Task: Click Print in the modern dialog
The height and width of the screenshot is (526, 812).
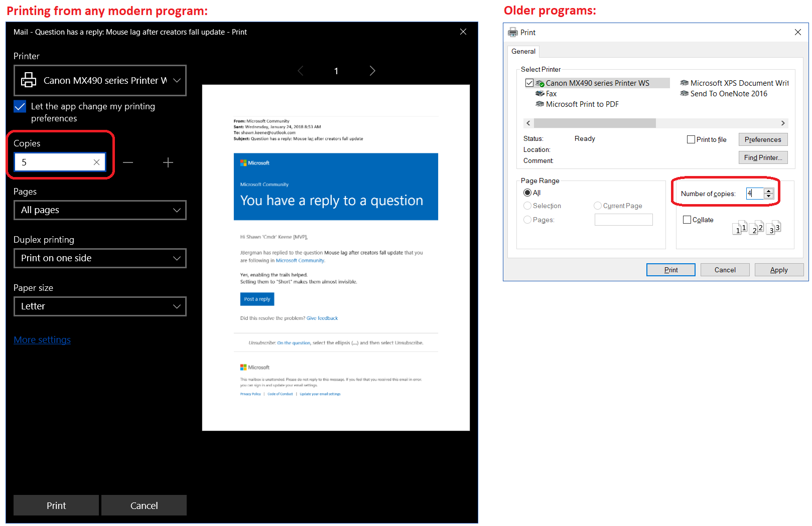Action: (x=56, y=505)
